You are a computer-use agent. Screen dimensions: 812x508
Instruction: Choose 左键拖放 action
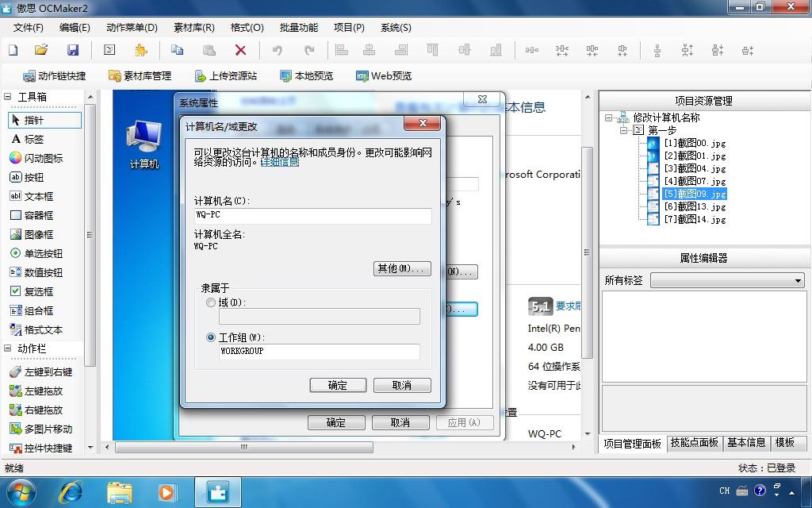tap(36, 391)
